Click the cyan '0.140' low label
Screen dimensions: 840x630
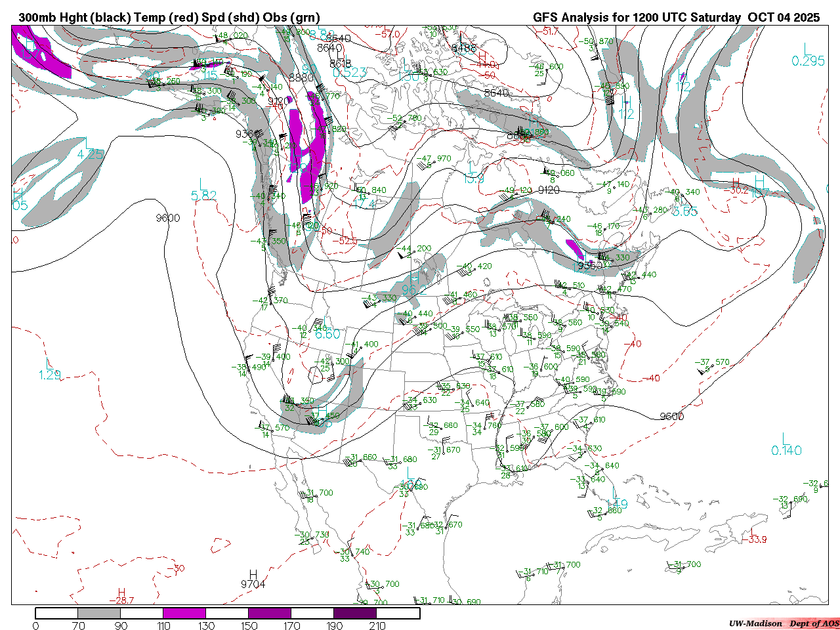point(786,450)
